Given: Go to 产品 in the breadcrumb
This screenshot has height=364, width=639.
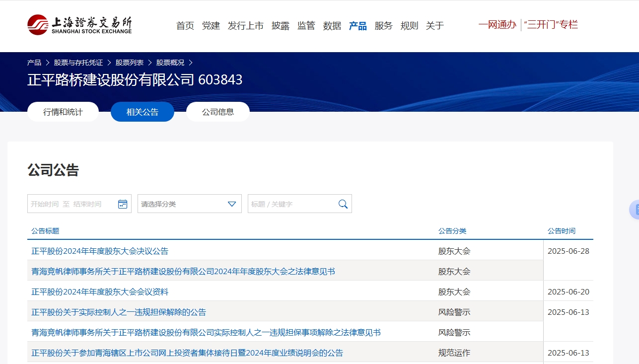Looking at the screenshot, I should tap(34, 63).
